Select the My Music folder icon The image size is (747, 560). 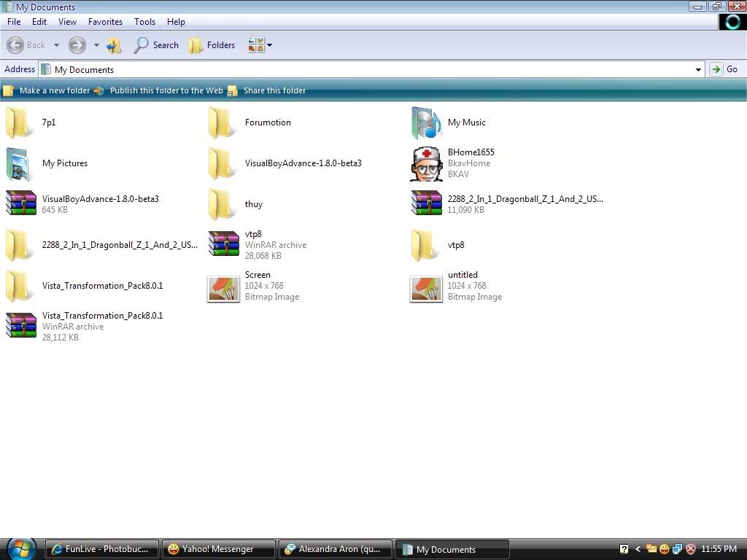point(426,122)
